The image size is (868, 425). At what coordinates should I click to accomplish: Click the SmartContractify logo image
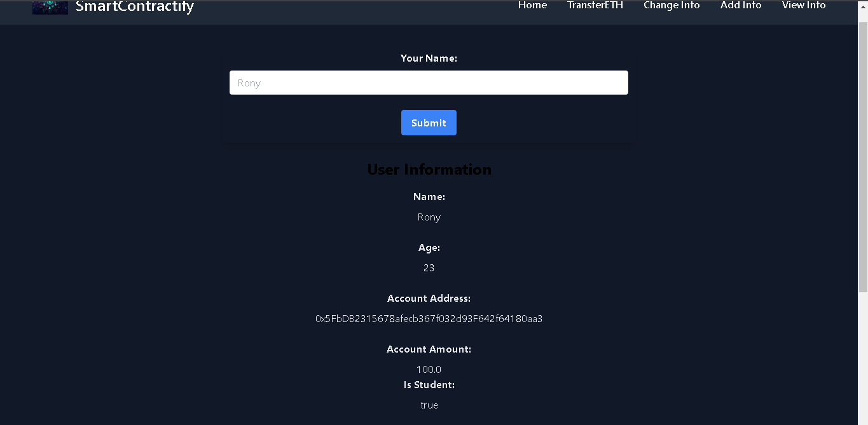(x=50, y=7)
